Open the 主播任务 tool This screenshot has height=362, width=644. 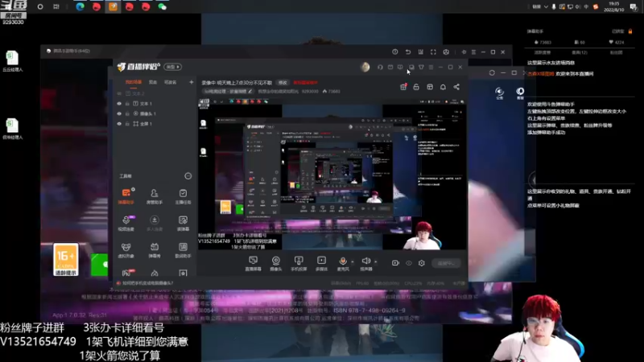[183, 196]
